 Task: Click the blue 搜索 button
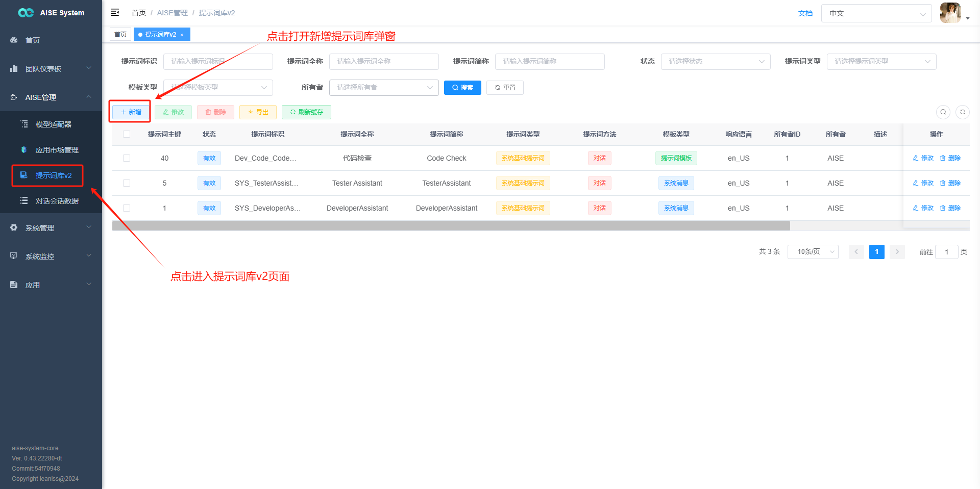[x=462, y=88]
